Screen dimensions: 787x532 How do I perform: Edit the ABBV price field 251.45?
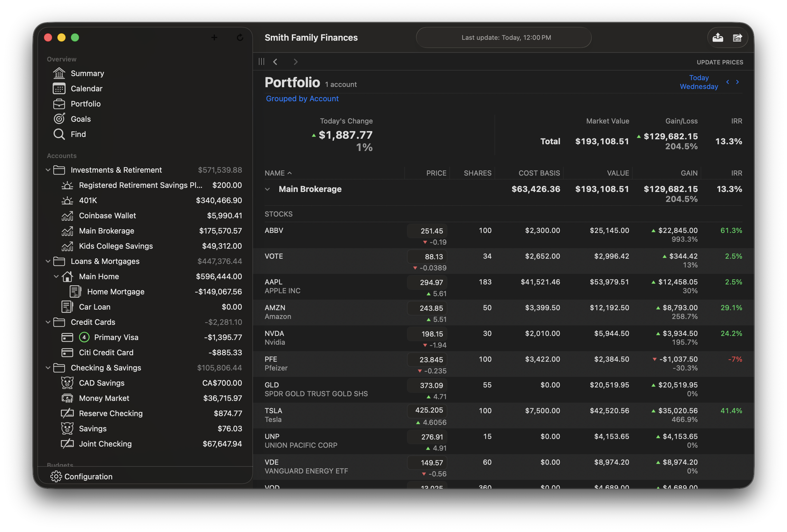427,231
